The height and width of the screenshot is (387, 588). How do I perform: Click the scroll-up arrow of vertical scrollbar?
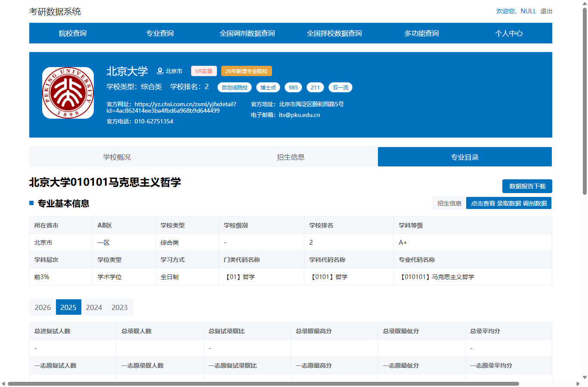pos(585,3)
